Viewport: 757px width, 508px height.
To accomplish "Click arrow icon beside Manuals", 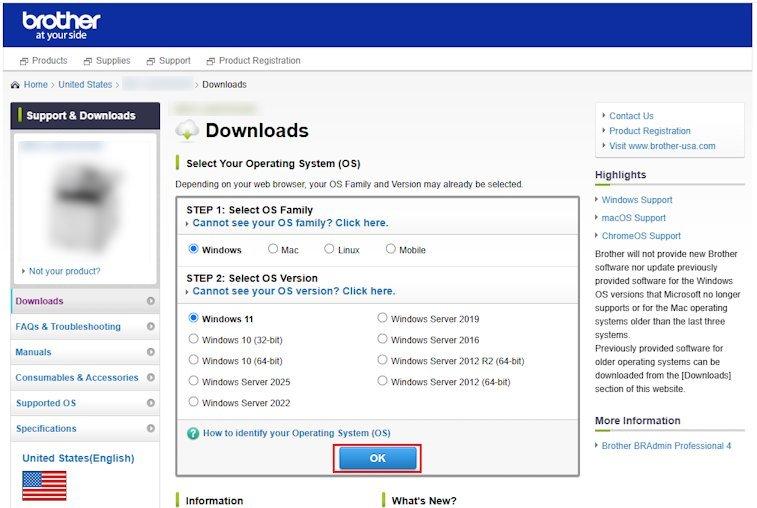I will point(151,352).
